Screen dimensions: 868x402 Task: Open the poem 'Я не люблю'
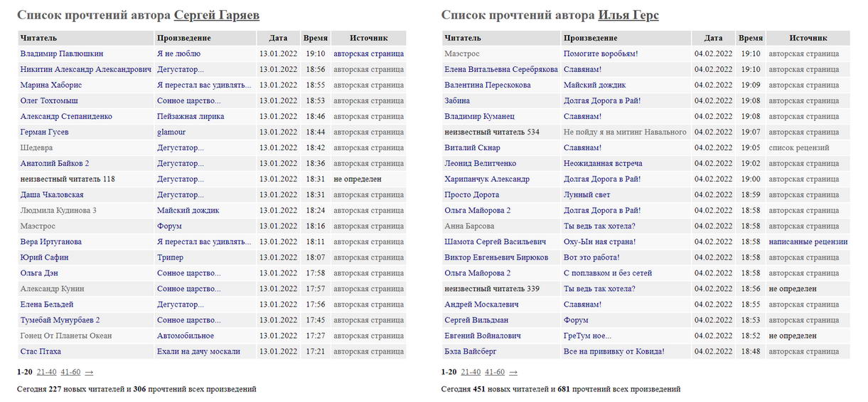click(178, 53)
